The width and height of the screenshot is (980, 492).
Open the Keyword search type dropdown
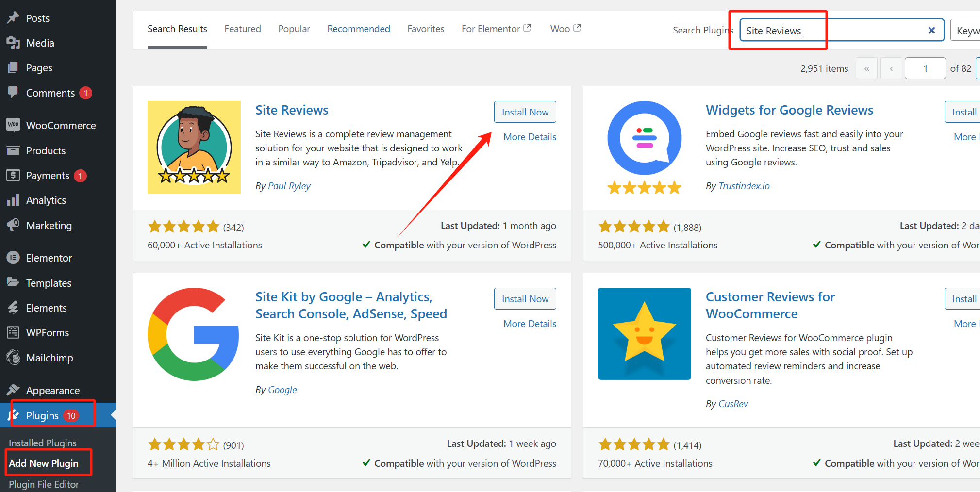(x=965, y=31)
